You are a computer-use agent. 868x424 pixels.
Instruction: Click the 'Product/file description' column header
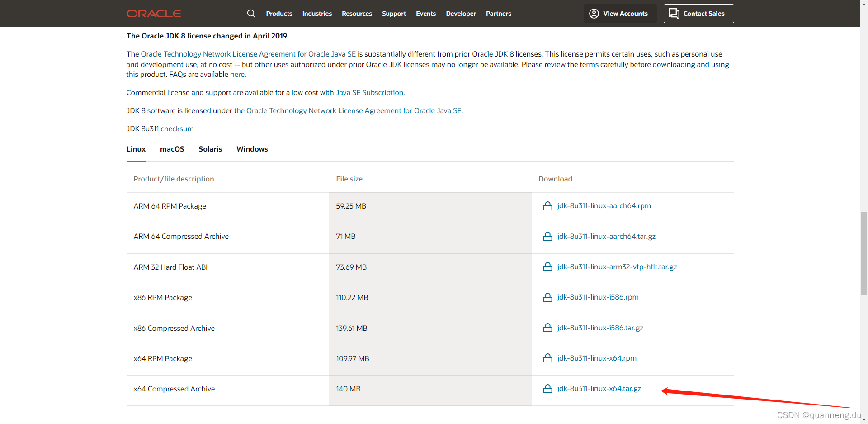point(174,179)
